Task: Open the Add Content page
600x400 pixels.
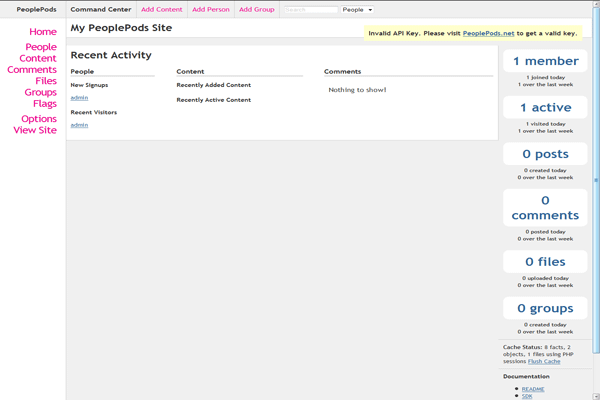Action: [x=161, y=10]
